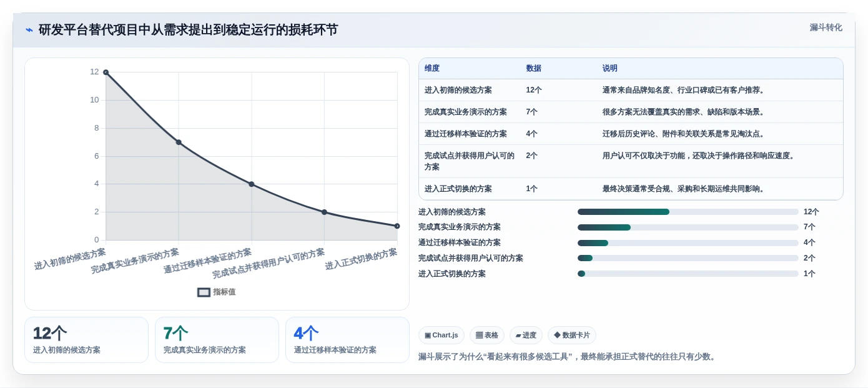Screen dimensions: 868x388
Task: Click the y-axis tick label 6
Action: [x=97, y=156]
